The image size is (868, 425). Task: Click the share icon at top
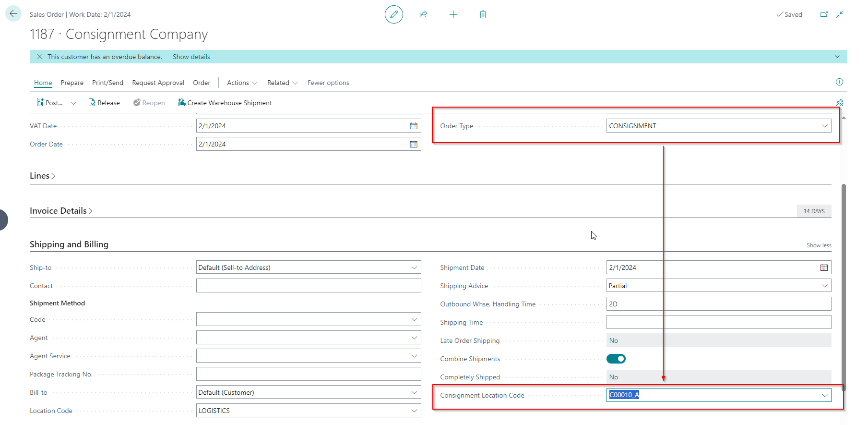pyautogui.click(x=423, y=14)
